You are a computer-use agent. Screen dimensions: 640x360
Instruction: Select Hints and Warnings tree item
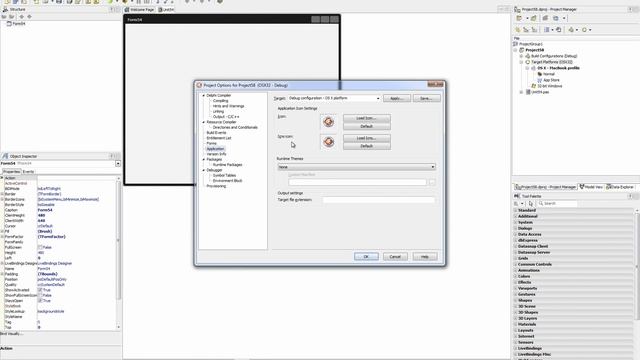coord(229,106)
